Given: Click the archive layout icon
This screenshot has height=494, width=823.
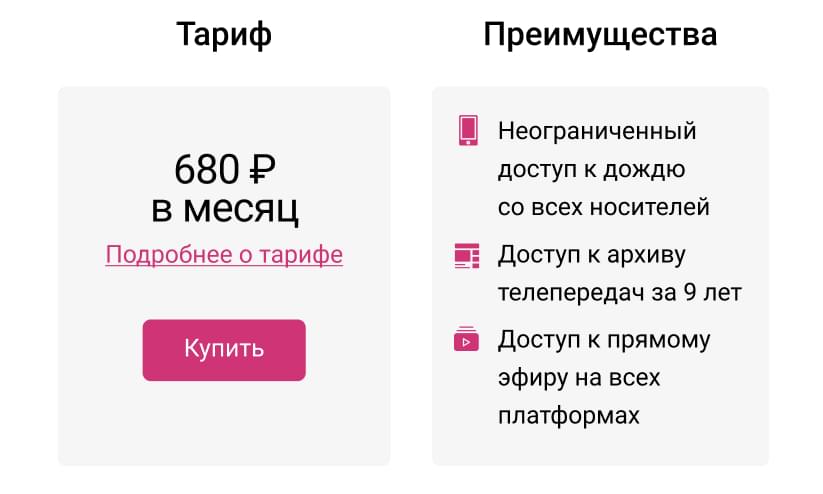Looking at the screenshot, I should click(x=467, y=256).
